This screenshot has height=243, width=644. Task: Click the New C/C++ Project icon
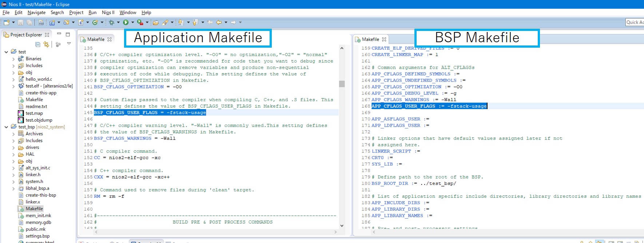52,23
